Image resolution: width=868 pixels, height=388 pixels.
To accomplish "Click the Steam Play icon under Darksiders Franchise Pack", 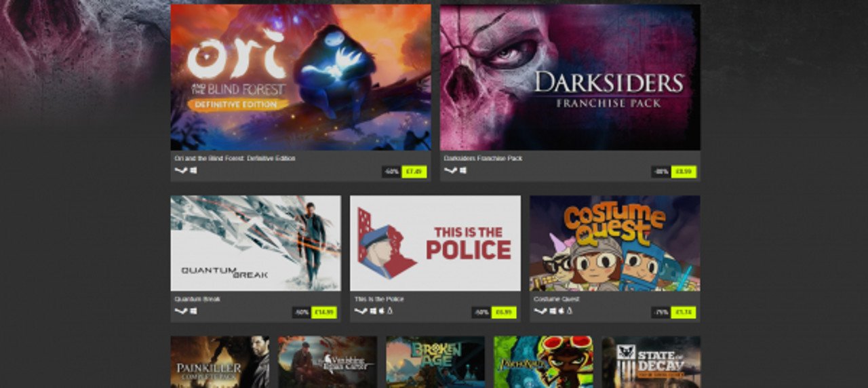I will click(450, 171).
